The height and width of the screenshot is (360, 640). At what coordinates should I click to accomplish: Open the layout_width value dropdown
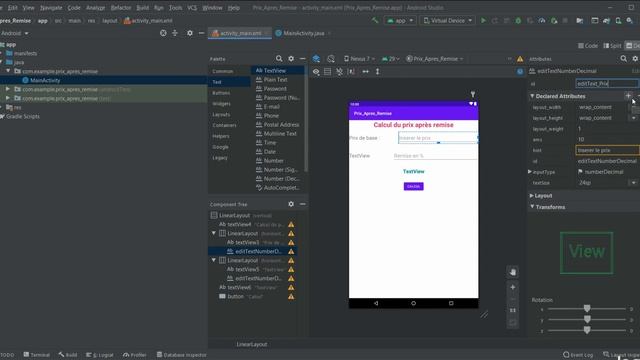tap(633, 107)
